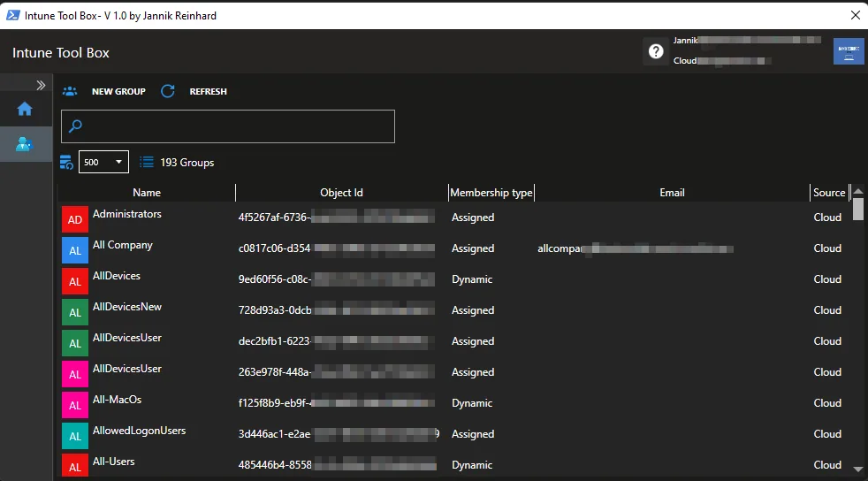The image size is (868, 481).
Task: Click the red AL badge of AllDevices
Action: point(75,282)
